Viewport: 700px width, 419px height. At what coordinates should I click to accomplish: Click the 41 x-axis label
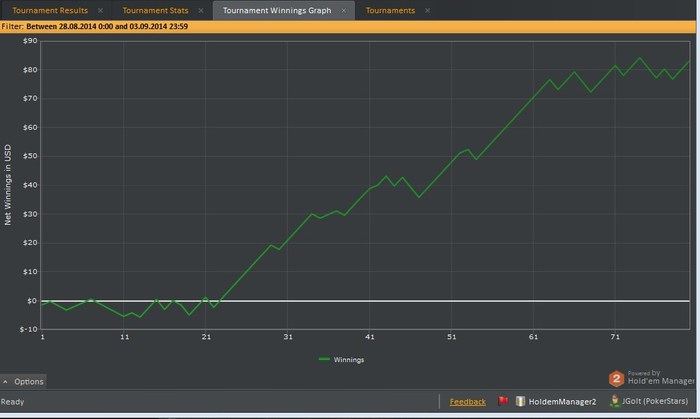[x=370, y=337]
